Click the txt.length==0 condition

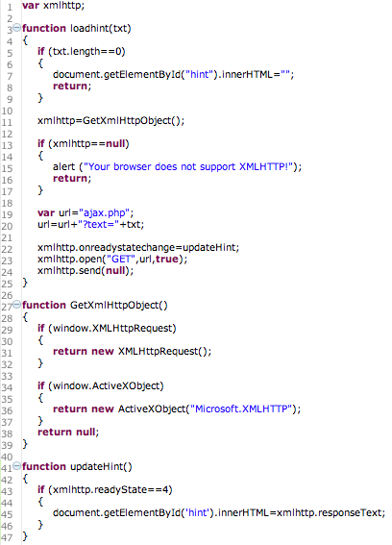86,52
